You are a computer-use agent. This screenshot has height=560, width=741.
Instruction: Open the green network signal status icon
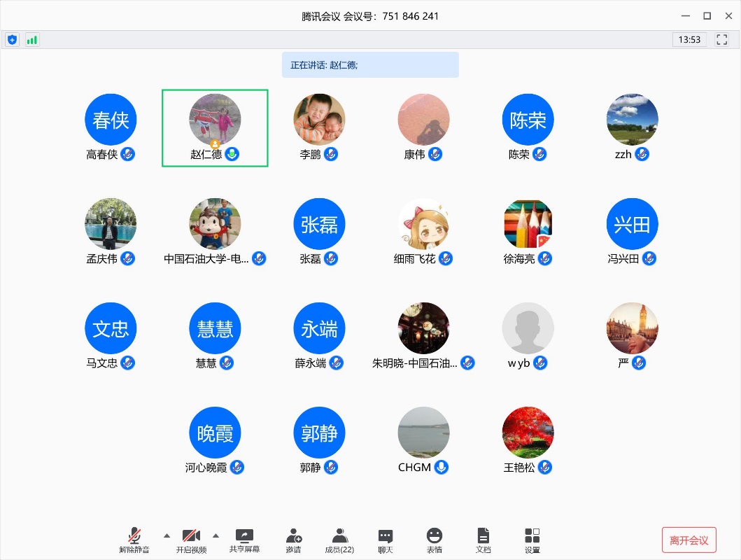(x=32, y=40)
